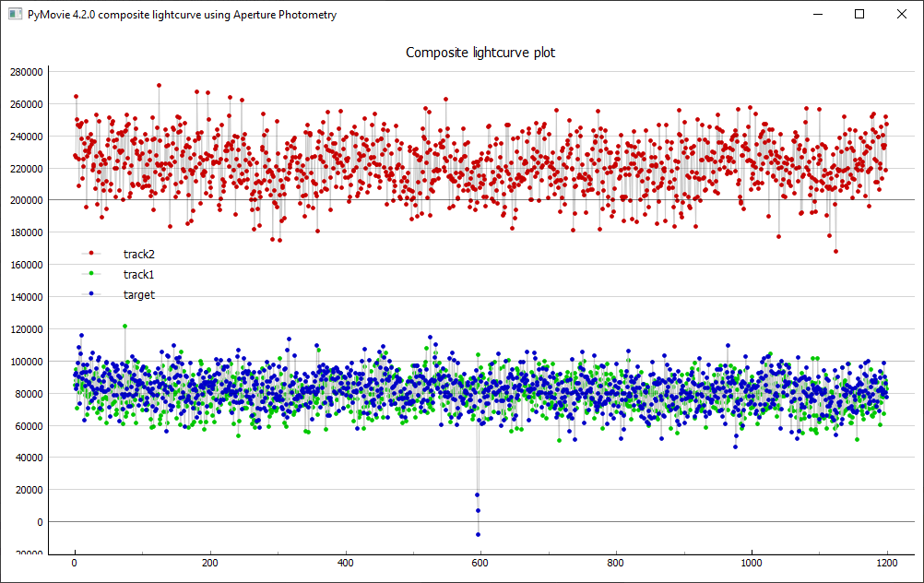This screenshot has height=583, width=924.
Task: Click the 80000 y-axis tick label
Action: click(29, 394)
